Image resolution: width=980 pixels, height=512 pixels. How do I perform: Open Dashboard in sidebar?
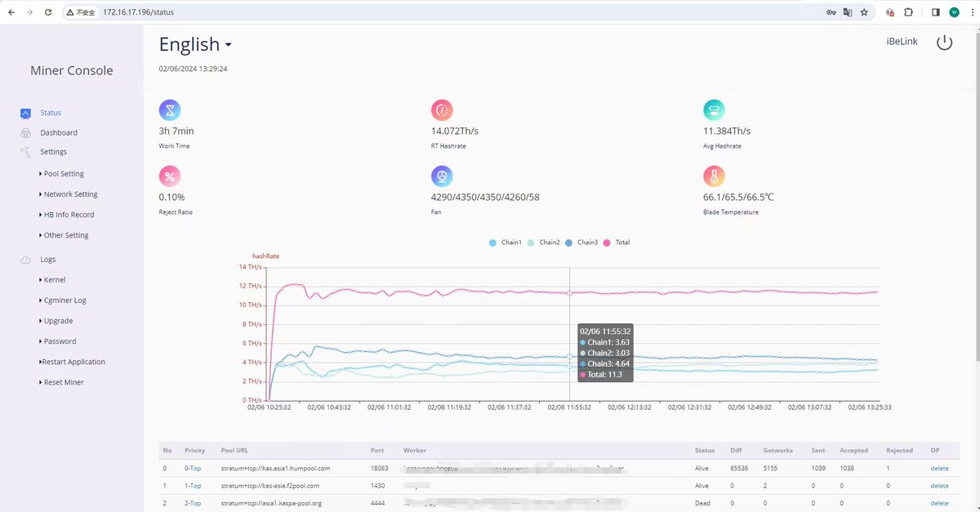(59, 132)
